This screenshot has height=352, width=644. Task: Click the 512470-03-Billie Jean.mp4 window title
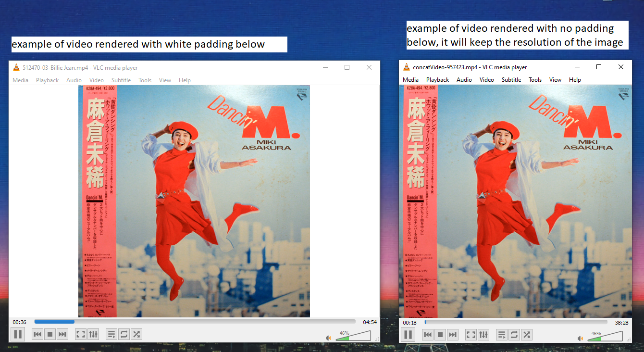pos(80,68)
